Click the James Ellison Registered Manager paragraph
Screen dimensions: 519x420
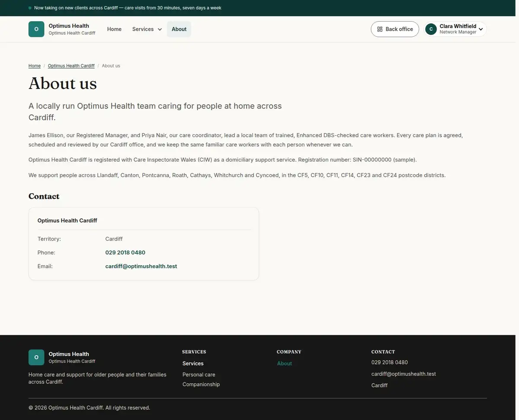click(x=246, y=140)
